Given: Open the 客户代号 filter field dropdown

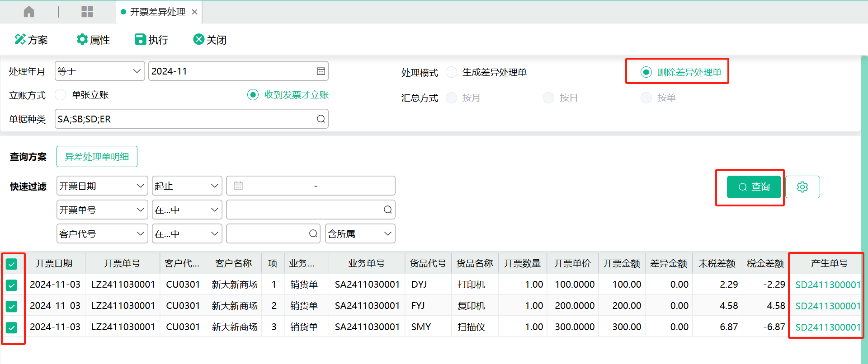Looking at the screenshot, I should tap(102, 233).
